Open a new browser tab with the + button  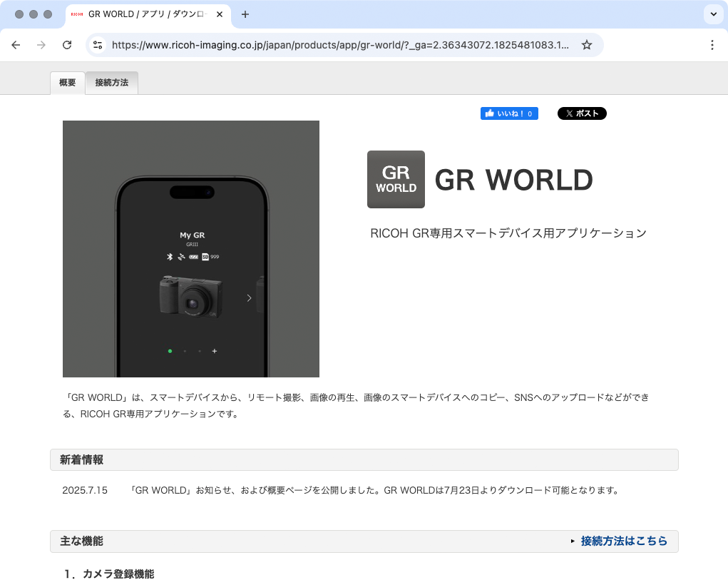[245, 14]
